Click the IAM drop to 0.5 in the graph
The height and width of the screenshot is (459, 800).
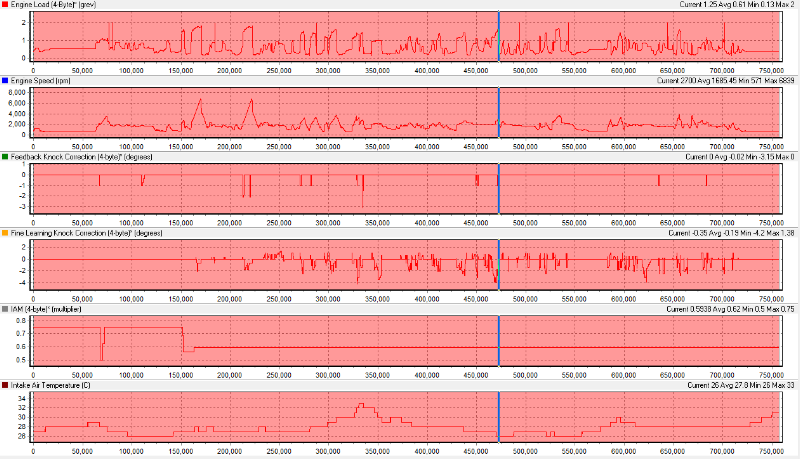(x=101, y=358)
